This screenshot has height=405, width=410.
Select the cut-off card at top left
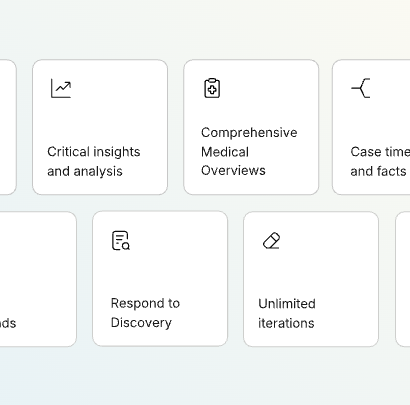(8, 127)
